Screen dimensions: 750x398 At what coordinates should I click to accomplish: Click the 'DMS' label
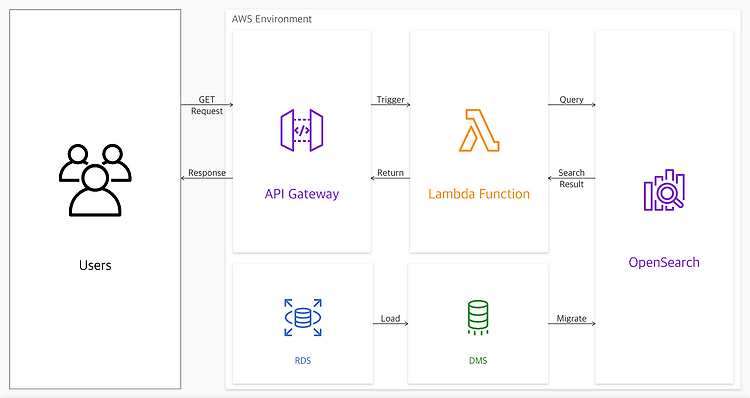pos(478,361)
